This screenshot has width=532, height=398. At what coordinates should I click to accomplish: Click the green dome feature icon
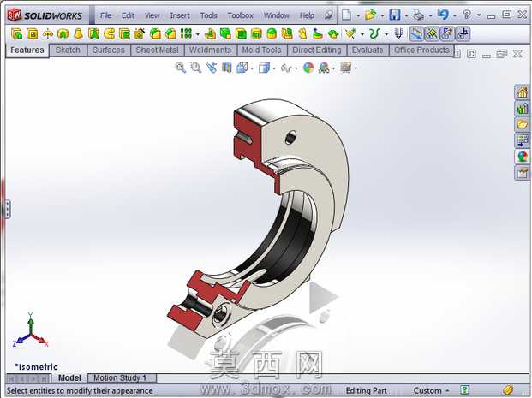[272, 34]
